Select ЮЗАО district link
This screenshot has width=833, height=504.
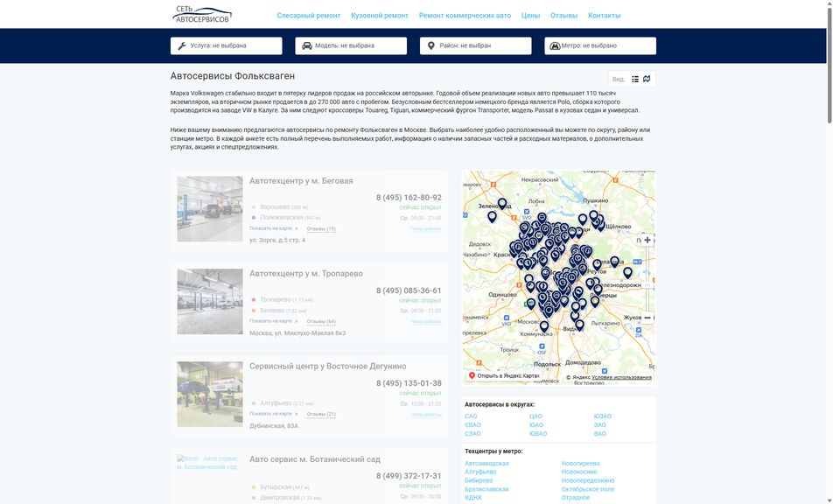point(602,416)
